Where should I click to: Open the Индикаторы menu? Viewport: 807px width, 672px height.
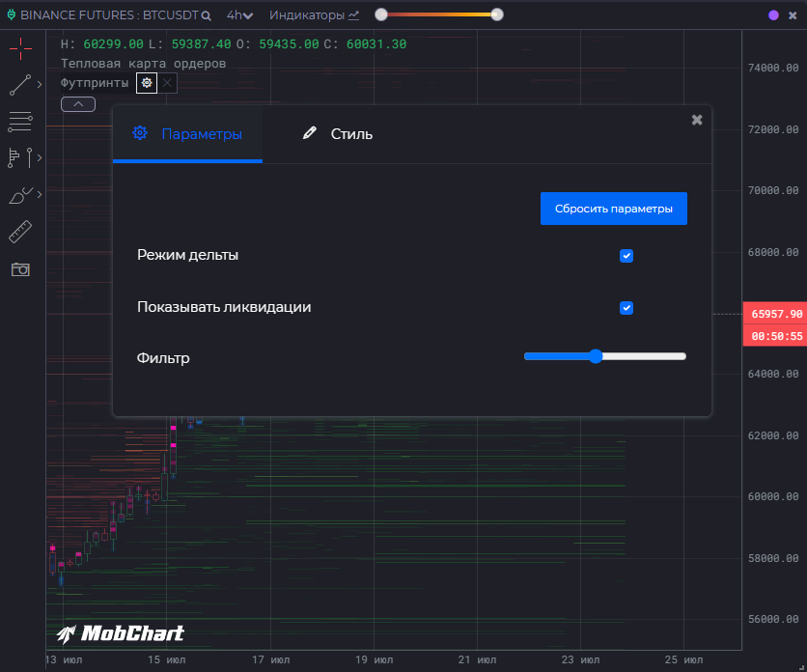click(314, 15)
